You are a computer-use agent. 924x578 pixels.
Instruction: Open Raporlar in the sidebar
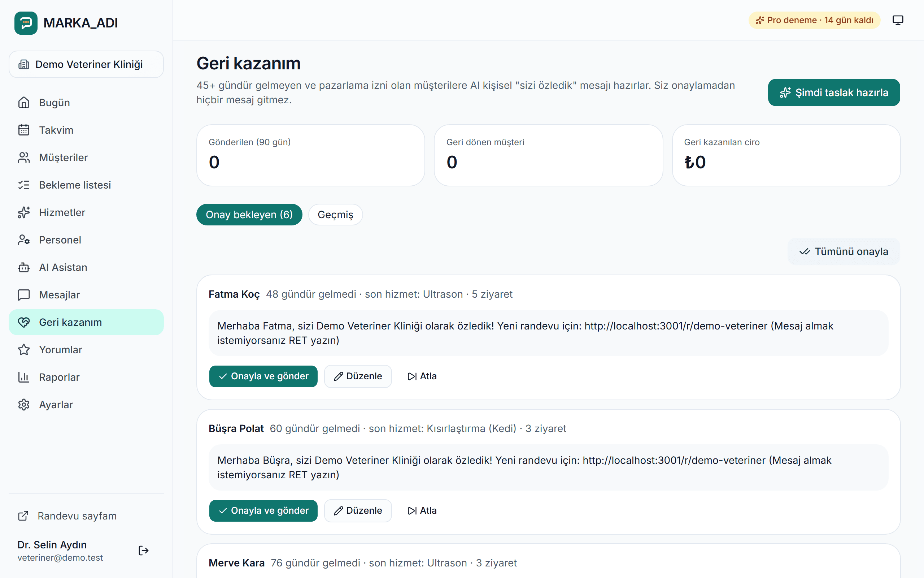86,377
